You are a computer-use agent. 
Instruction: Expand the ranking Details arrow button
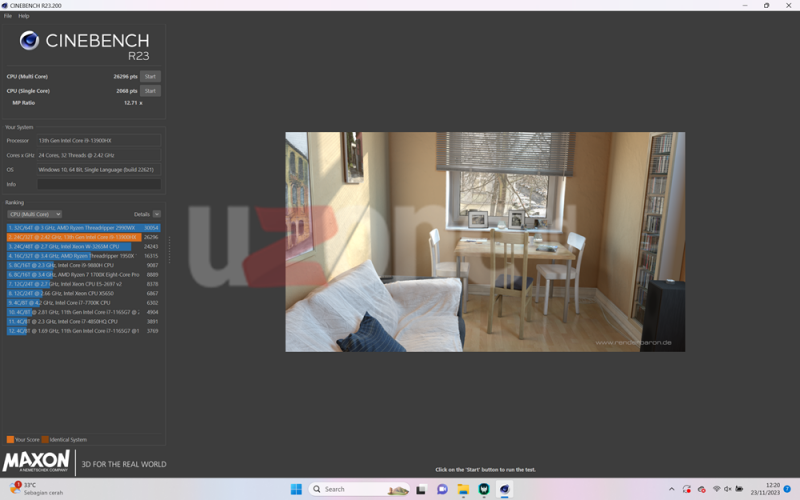pos(157,214)
